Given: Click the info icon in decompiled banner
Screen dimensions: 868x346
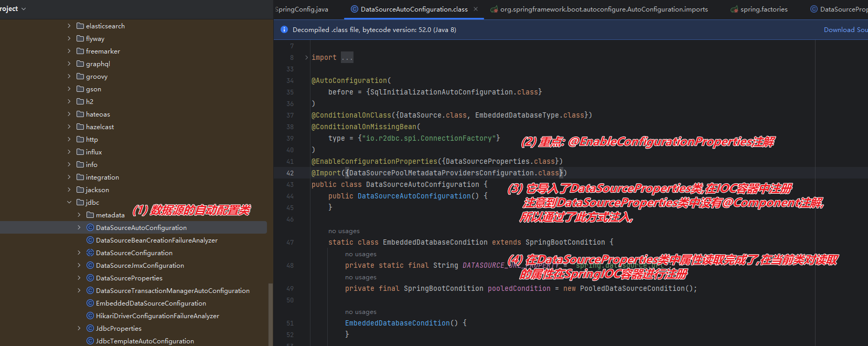Looking at the screenshot, I should [x=284, y=30].
